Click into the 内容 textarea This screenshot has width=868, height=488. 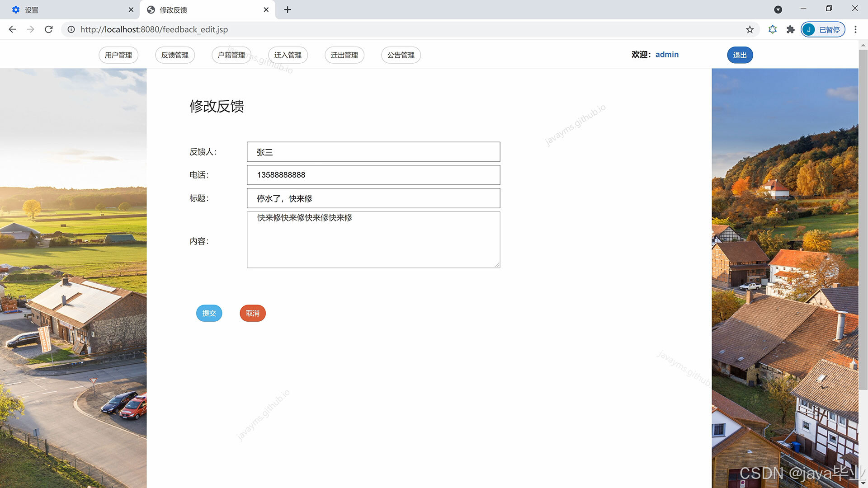tap(373, 239)
